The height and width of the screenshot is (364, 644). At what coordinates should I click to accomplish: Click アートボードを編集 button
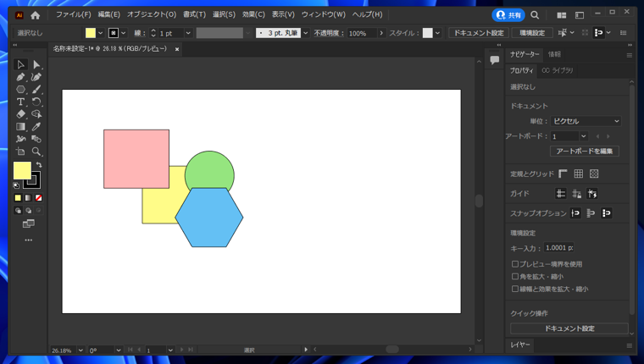coord(585,151)
